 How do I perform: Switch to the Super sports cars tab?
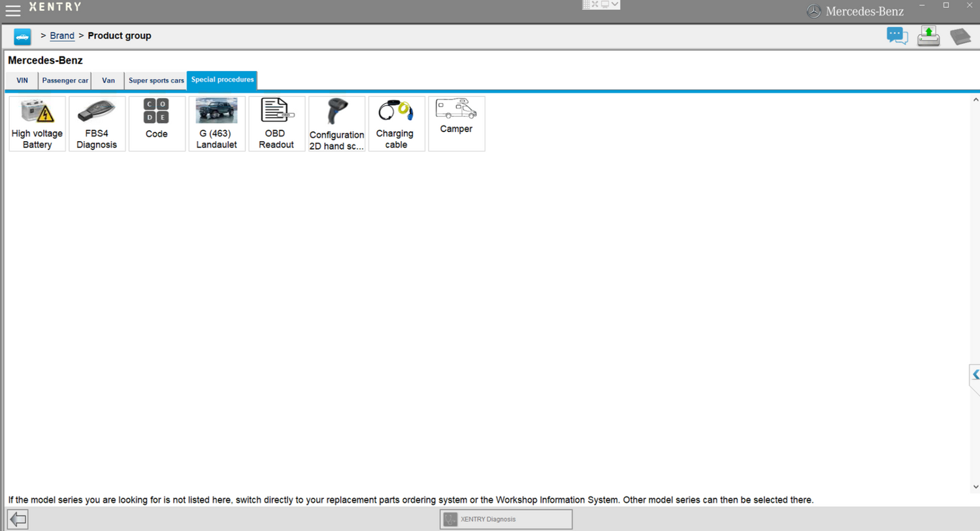point(156,80)
